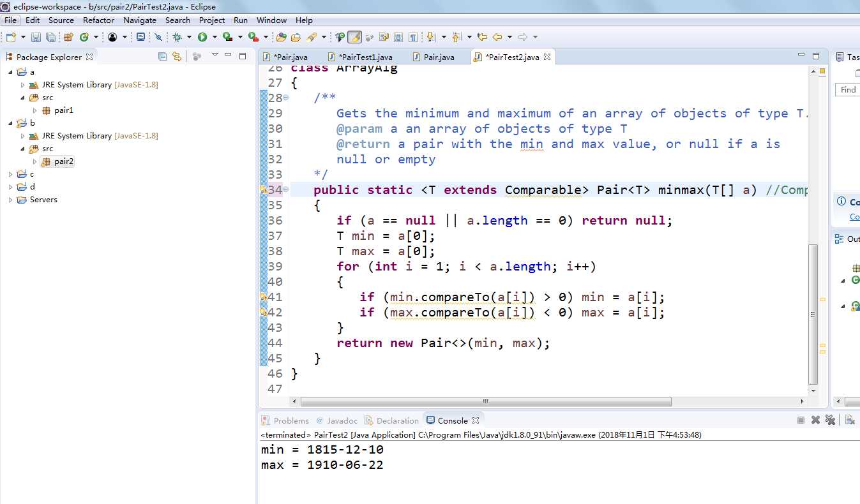This screenshot has height=504, width=860.
Task: Toggle Mark Occurrences highlighter icon
Action: click(354, 37)
